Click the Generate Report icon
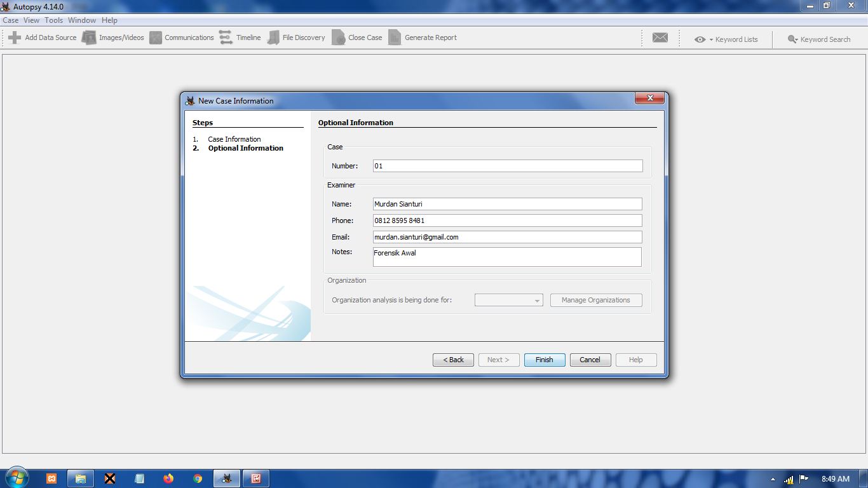Viewport: 868px width, 488px height. point(395,37)
